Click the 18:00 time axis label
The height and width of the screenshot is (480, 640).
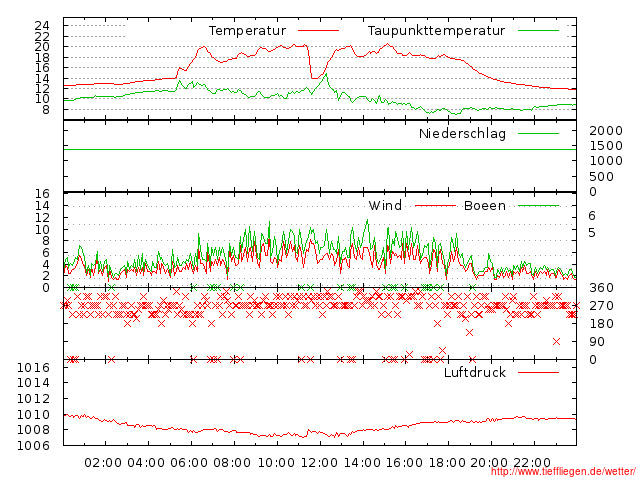pyautogui.click(x=447, y=463)
